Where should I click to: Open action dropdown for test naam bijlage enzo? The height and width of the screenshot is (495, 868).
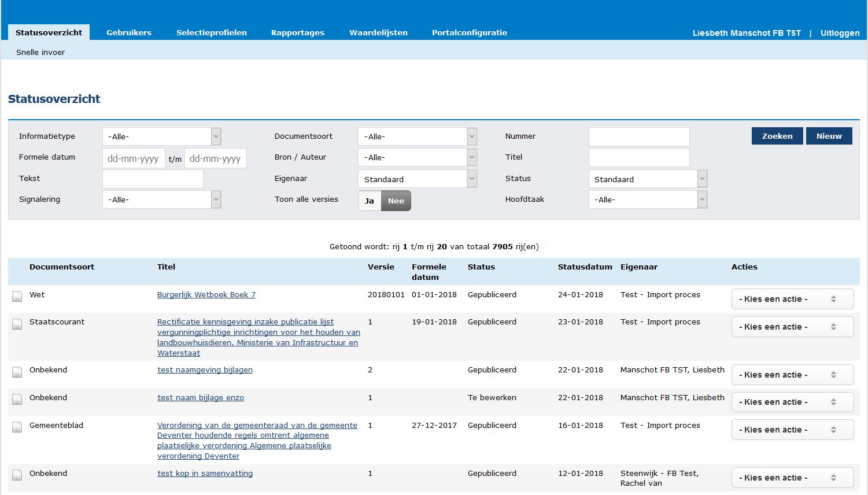tap(792, 402)
